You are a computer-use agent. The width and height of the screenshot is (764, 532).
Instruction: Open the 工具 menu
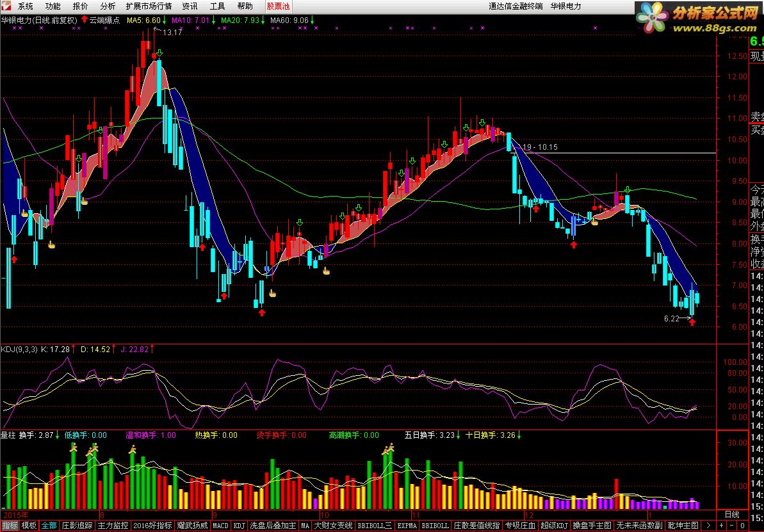point(217,6)
